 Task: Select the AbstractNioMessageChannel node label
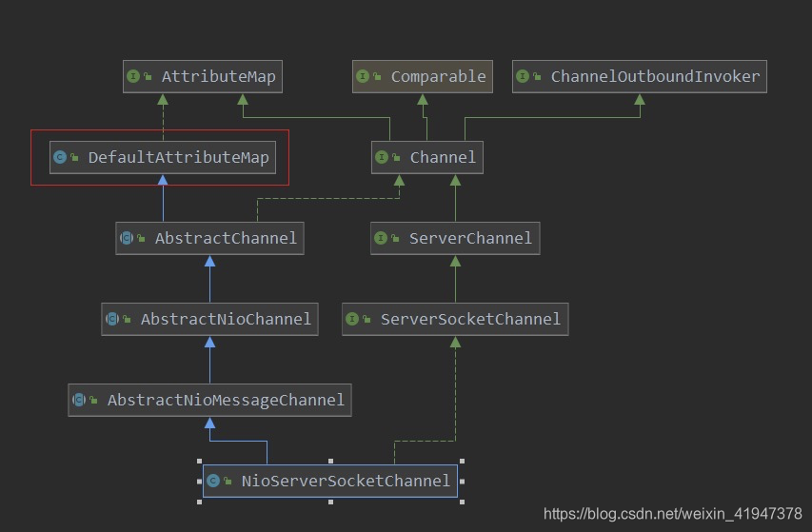click(x=226, y=400)
